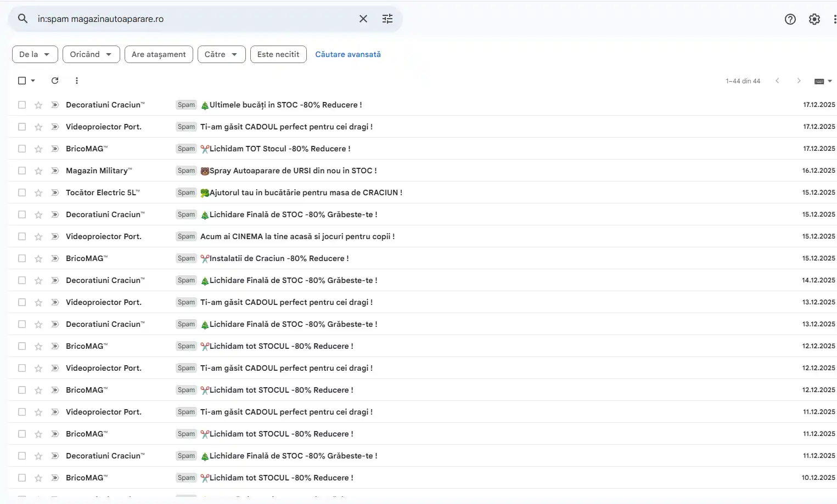Tick checkbox for first Decoratiuni Craciun email
This screenshot has width=837, height=504.
22,105
